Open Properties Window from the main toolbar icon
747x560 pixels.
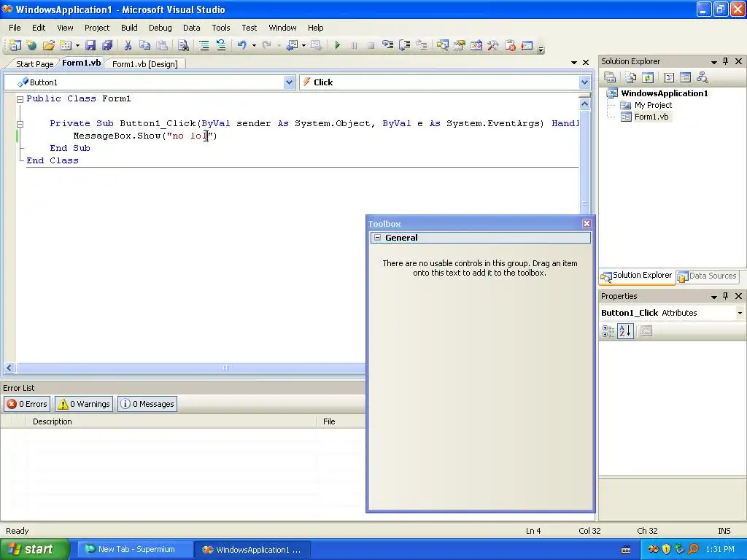460,45
